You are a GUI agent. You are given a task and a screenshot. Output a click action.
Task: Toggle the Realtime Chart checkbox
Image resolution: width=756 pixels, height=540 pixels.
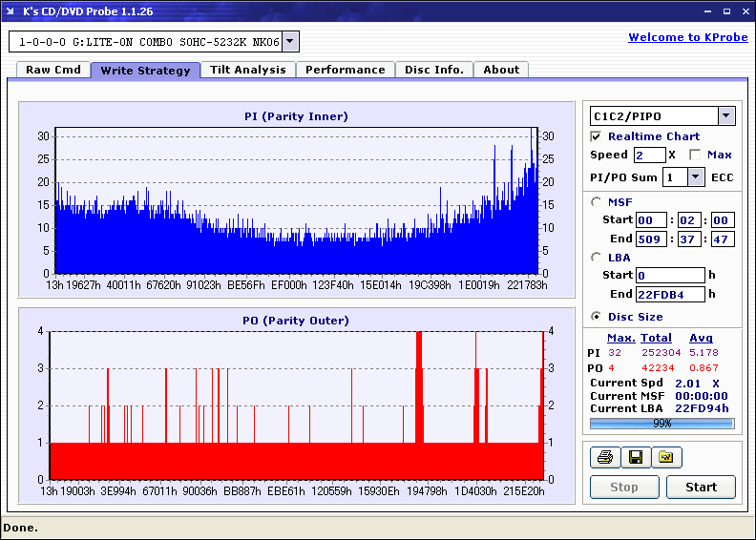[597, 136]
